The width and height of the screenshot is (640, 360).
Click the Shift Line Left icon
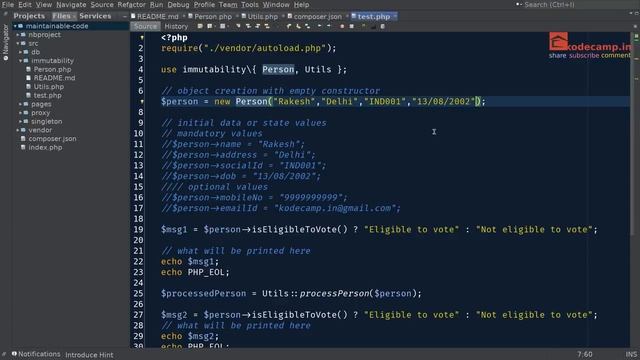click(x=319, y=26)
